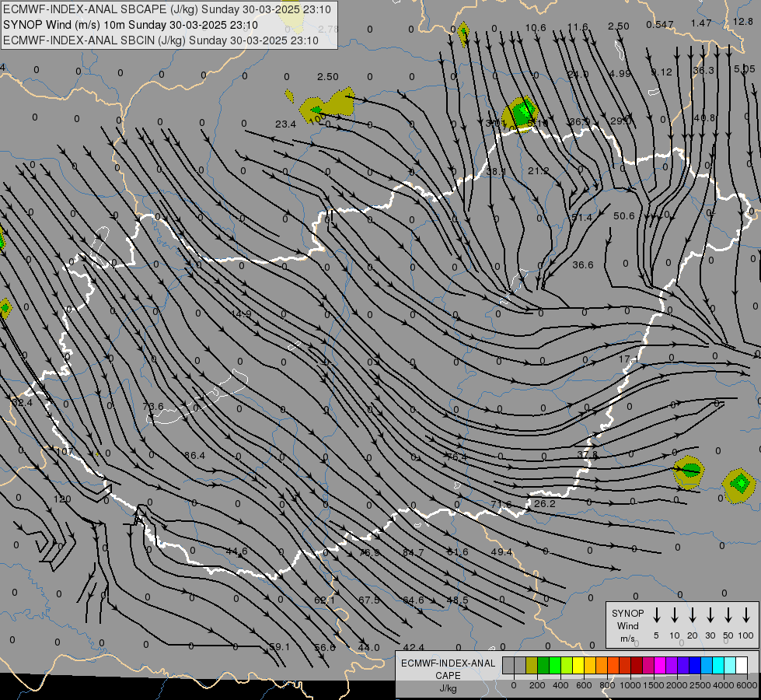Image resolution: width=761 pixels, height=700 pixels.
Task: Click the 5 m/s wind legend arrow
Action: point(656,615)
